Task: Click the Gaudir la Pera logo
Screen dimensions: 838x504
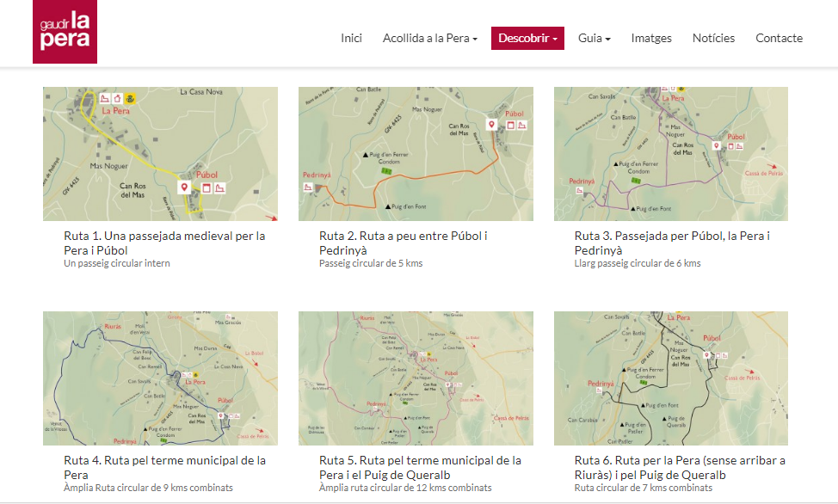Action: (x=65, y=32)
